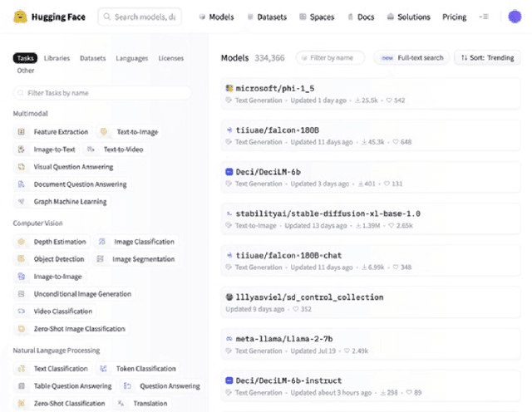Click the Full-text search button
The width and height of the screenshot is (532, 412).
pyautogui.click(x=412, y=58)
